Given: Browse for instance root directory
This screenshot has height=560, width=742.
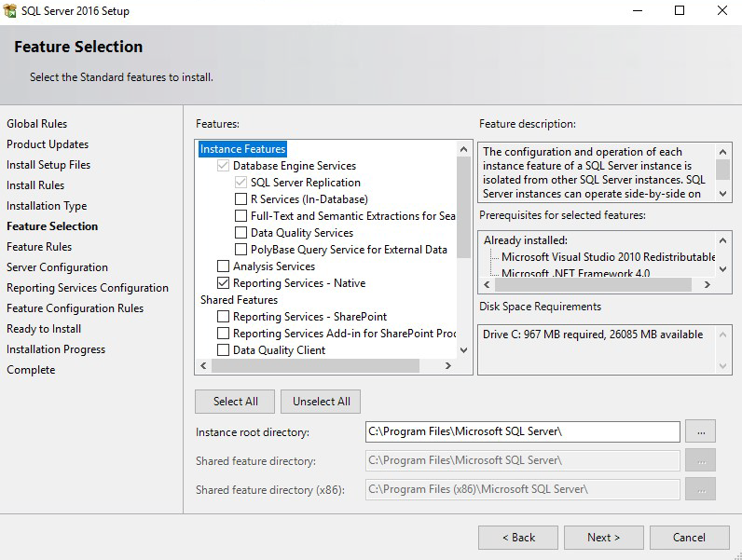Looking at the screenshot, I should coord(700,431).
